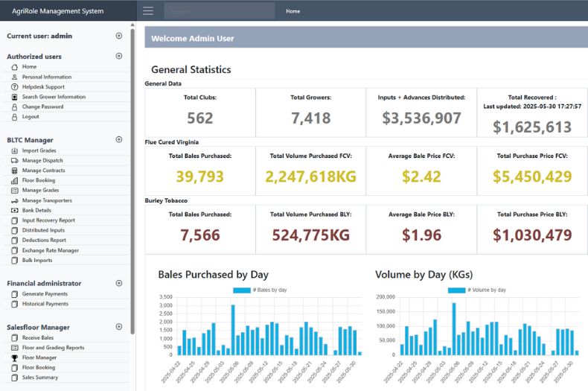Screen dimensions: 588x391
Task: Click the Input Recovery Report icon
Action: pyautogui.click(x=15, y=220)
